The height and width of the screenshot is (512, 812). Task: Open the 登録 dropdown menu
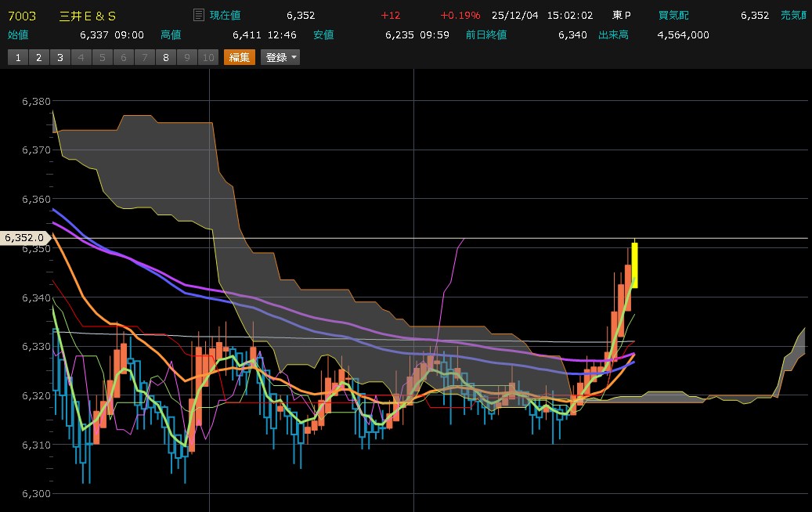pyautogui.click(x=280, y=57)
